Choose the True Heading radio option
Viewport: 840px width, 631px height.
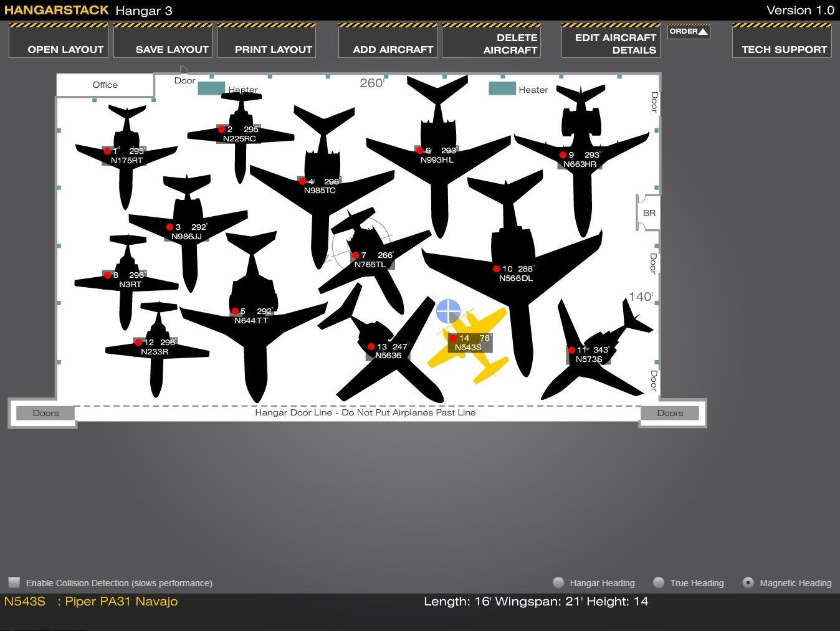[659, 582]
